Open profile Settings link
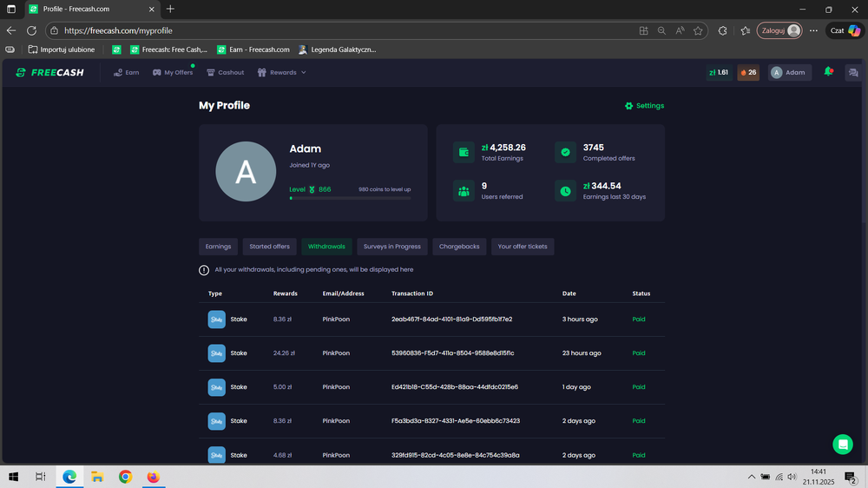Viewport: 868px width, 488px height. (644, 106)
